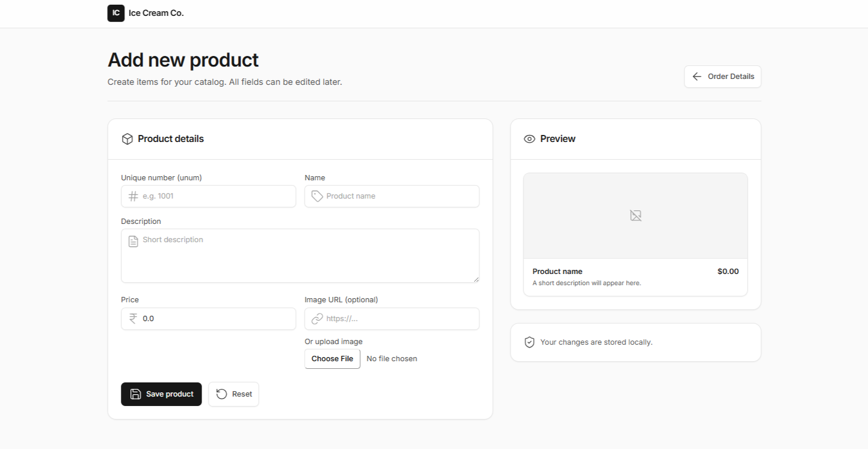
Task: Click the broken image placeholder icon in Preview
Action: pyautogui.click(x=635, y=215)
